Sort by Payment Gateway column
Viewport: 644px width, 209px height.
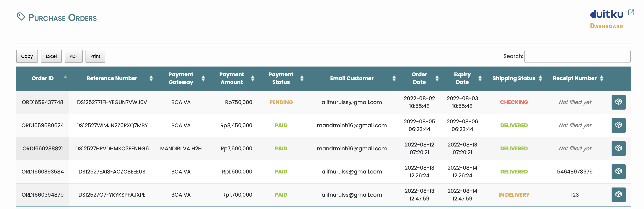point(181,78)
